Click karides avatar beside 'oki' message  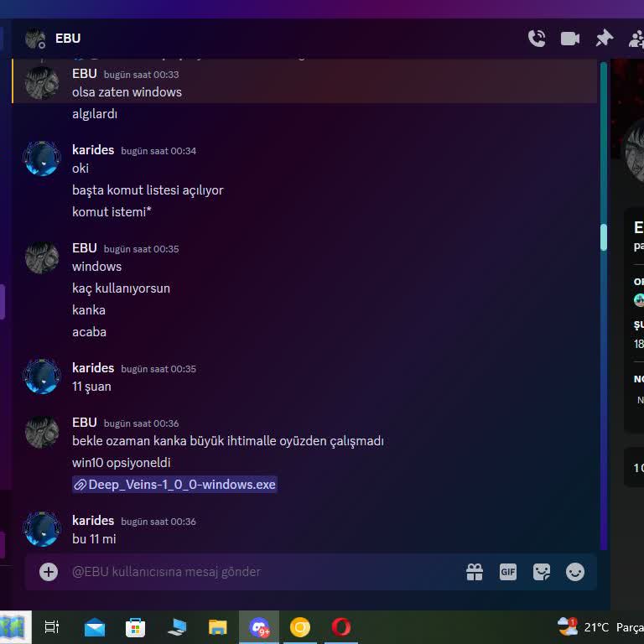42,158
